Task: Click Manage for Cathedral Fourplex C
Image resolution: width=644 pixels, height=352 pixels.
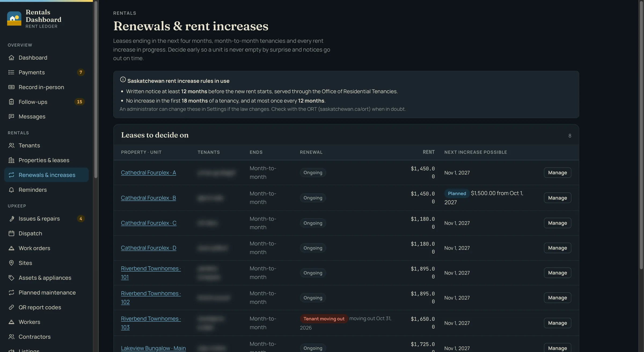Action: click(557, 223)
